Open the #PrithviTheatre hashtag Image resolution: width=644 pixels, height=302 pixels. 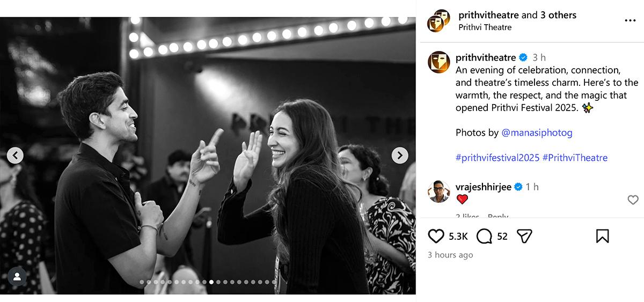(x=575, y=158)
